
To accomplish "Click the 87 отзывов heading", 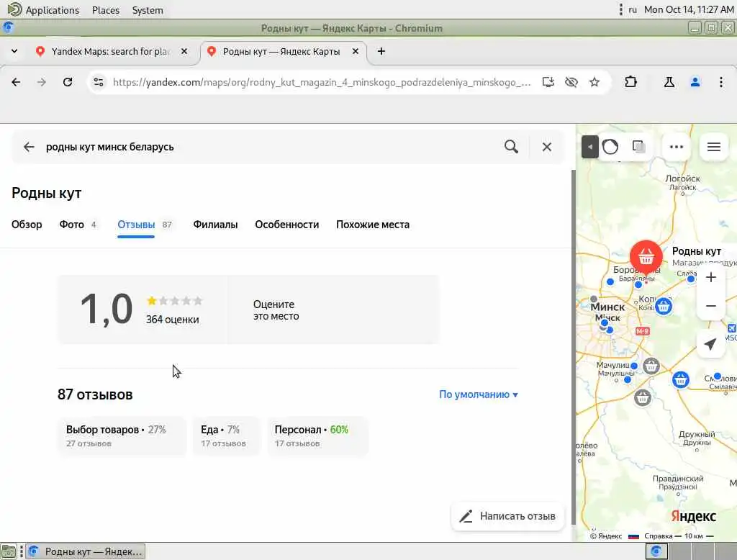I will click(95, 394).
